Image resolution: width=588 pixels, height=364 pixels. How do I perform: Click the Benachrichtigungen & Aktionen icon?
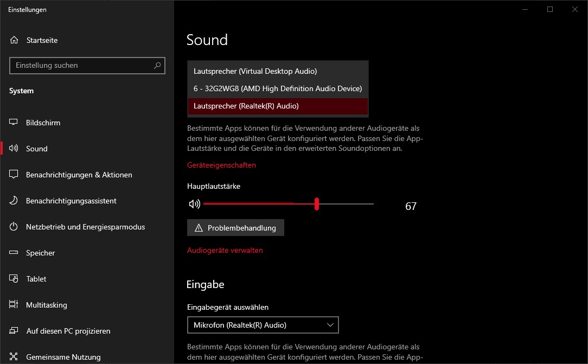[14, 175]
